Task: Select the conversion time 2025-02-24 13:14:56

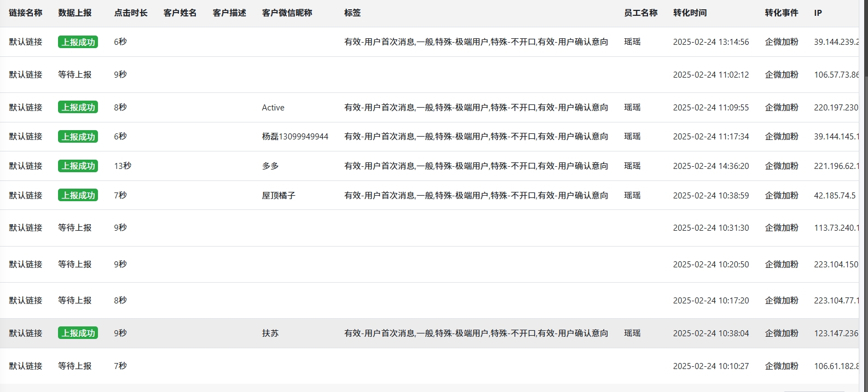Action: tap(711, 42)
